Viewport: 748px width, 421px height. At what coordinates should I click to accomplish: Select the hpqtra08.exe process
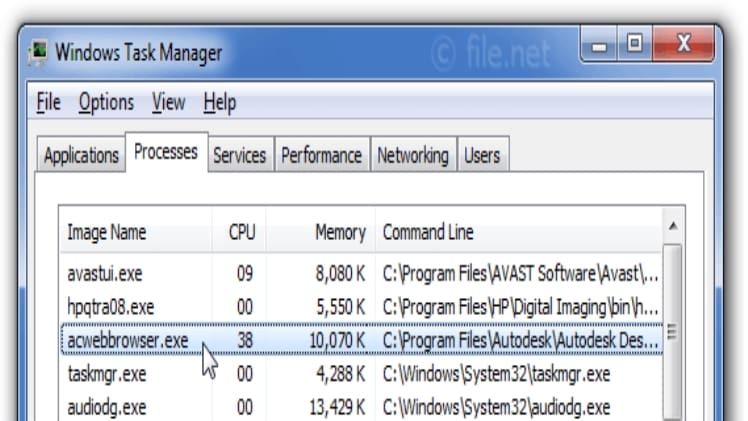(x=110, y=306)
